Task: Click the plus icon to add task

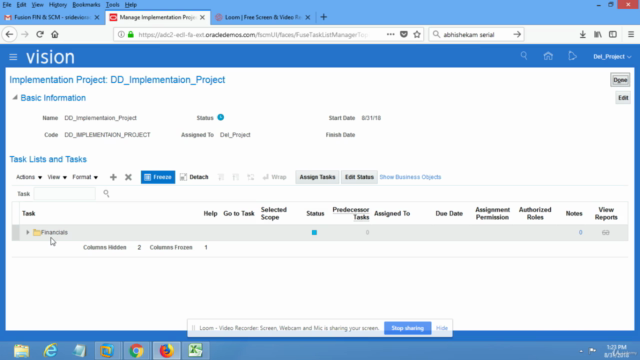Action: tap(113, 177)
